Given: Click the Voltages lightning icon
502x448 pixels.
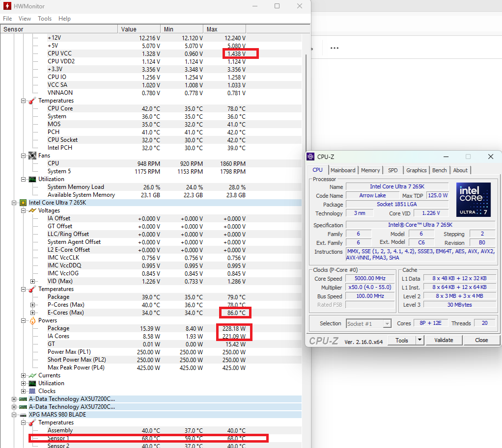Looking at the screenshot, I should point(32,211).
